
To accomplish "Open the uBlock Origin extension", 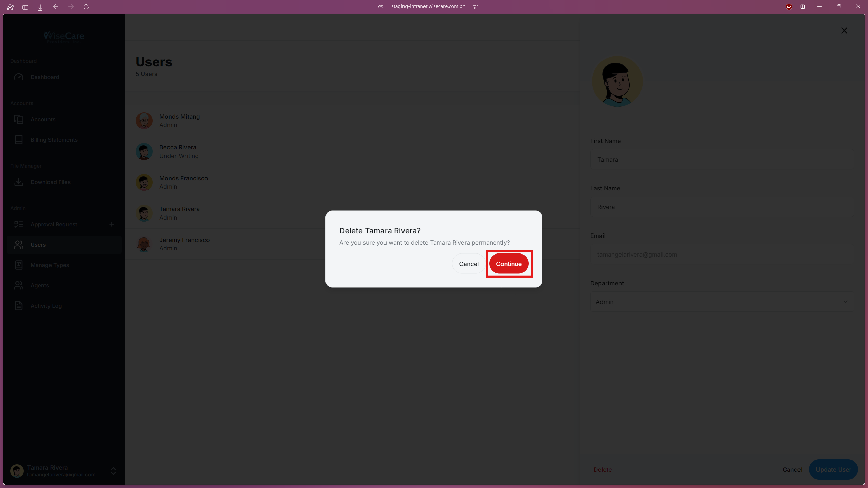I will click(x=788, y=7).
